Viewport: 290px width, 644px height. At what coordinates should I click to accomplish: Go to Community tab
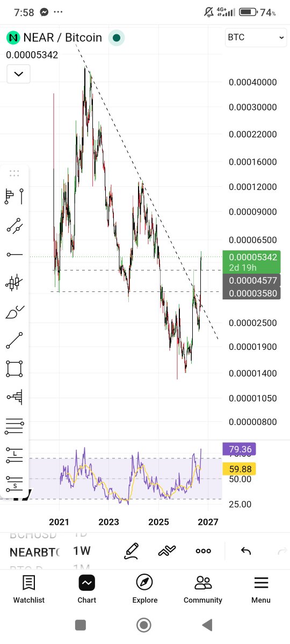coord(203,589)
